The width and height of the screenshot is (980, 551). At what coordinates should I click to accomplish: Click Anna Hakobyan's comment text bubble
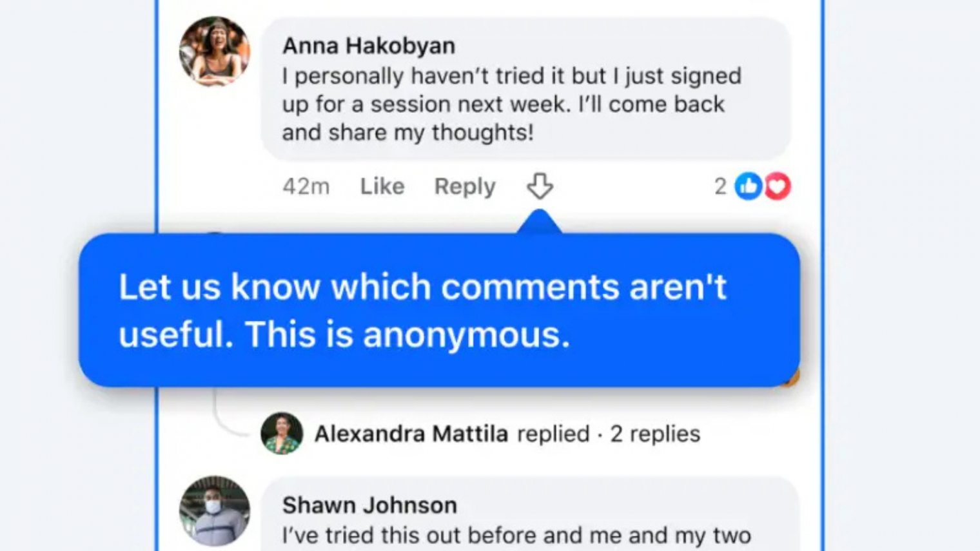point(526,89)
